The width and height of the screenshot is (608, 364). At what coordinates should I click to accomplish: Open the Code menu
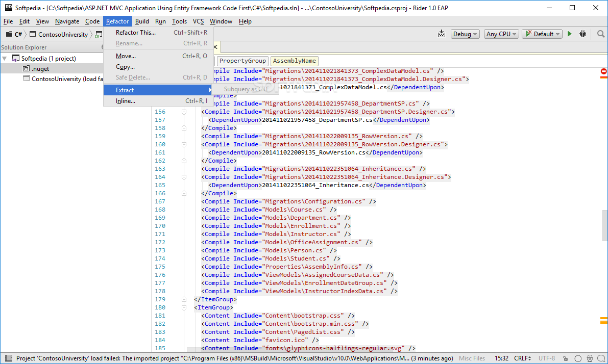point(92,21)
